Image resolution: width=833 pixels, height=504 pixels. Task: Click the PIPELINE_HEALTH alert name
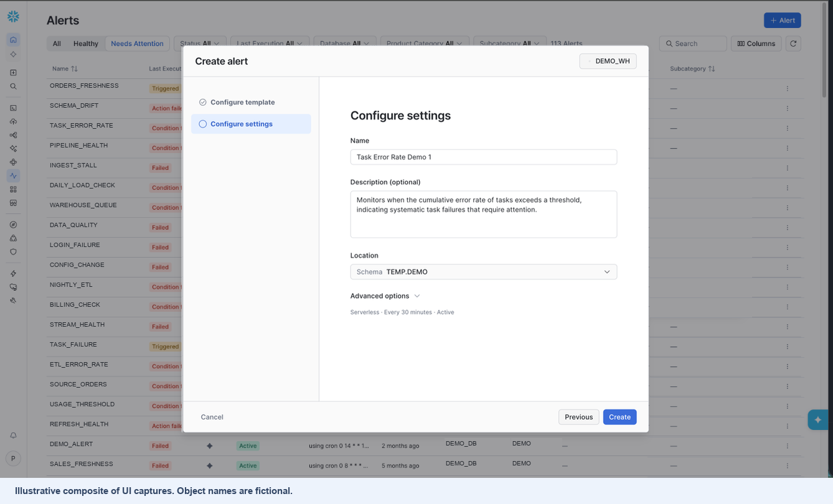point(79,146)
